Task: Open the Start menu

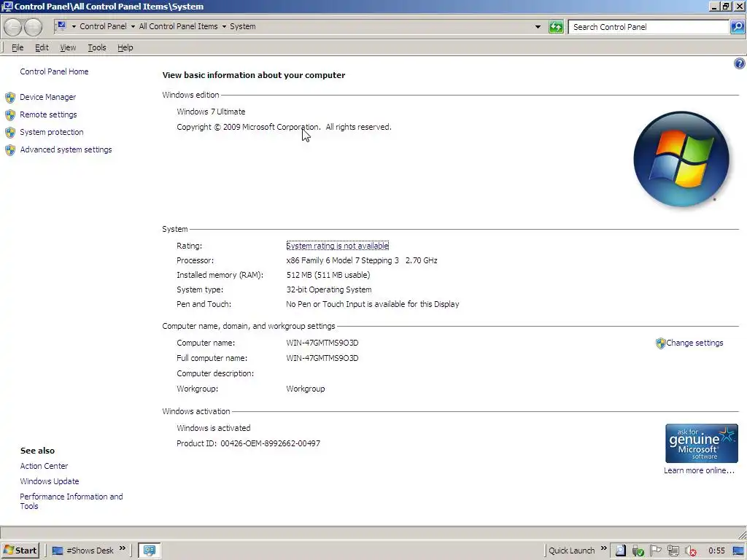Action: (x=20, y=551)
